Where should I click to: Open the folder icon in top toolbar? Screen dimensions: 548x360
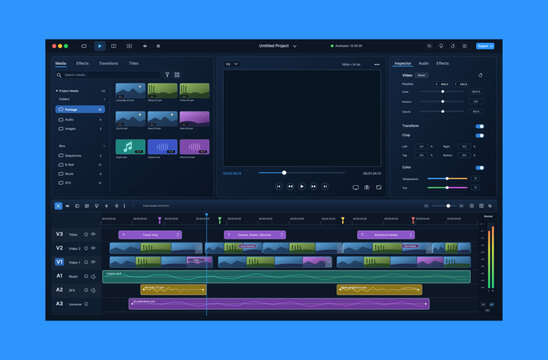84,46
